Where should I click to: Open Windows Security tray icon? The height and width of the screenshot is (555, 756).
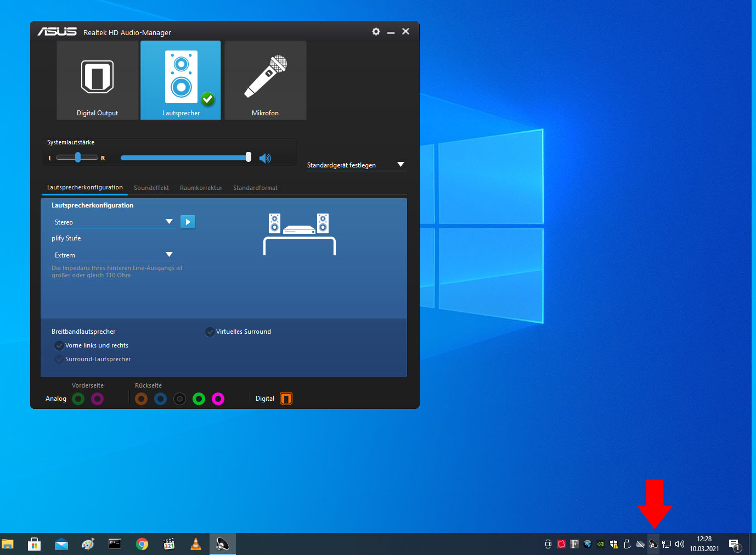(614, 544)
